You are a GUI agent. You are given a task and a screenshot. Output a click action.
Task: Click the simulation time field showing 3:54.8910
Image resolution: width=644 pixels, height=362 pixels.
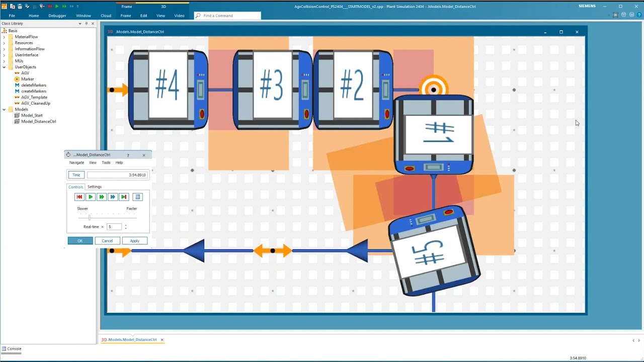coord(117,175)
